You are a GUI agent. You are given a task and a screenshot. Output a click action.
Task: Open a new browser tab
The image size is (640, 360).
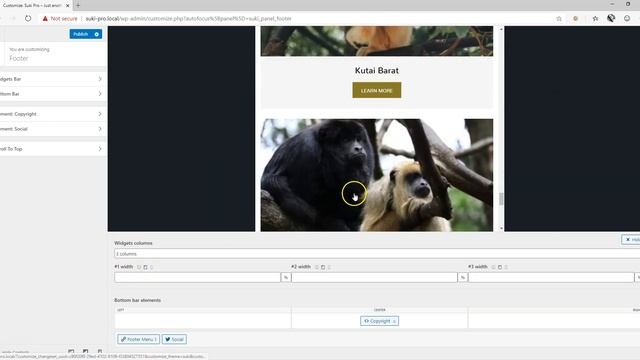(x=78, y=5)
